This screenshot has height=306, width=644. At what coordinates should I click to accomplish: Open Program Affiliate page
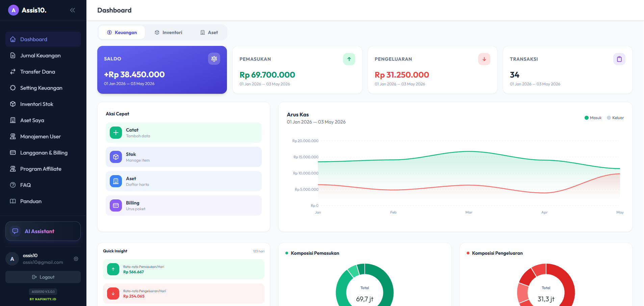point(43,169)
